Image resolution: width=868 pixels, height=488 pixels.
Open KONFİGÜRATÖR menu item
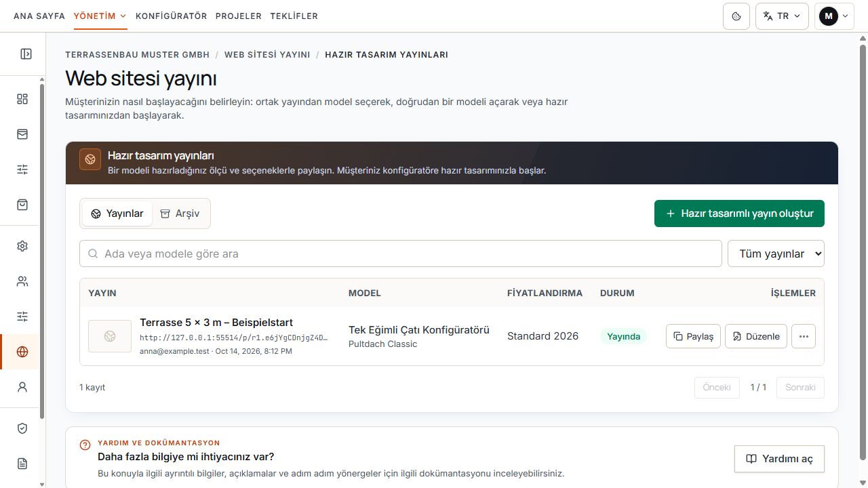point(172,16)
